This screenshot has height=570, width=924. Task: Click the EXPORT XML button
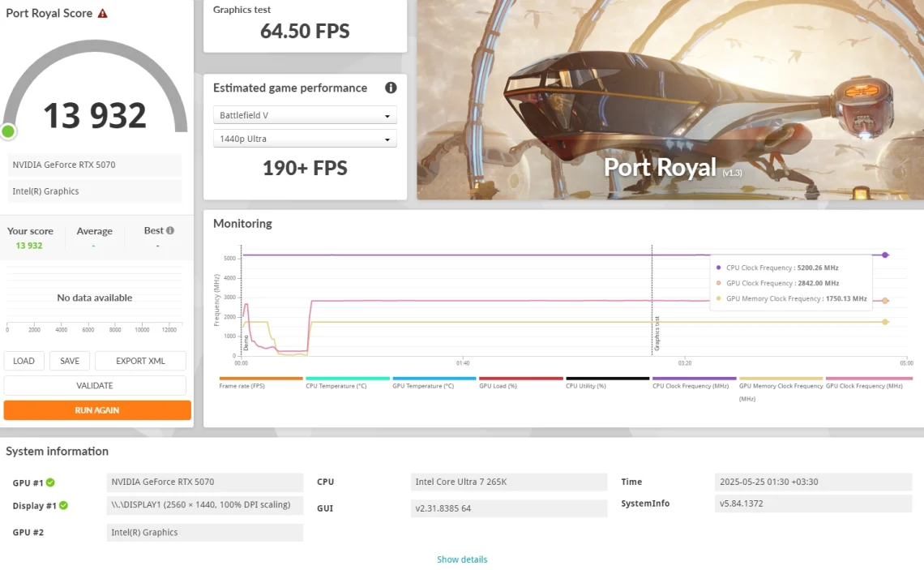tap(140, 361)
